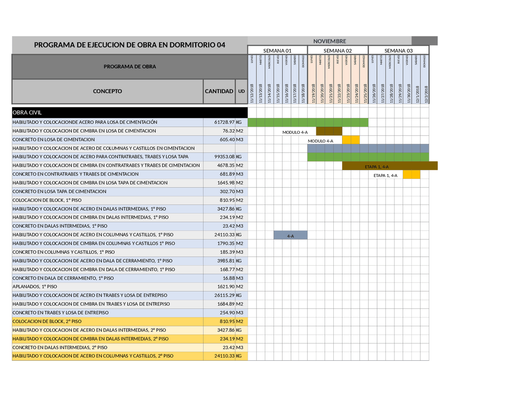
Task: Select the SEMANA 01 header
Action: tap(277, 50)
